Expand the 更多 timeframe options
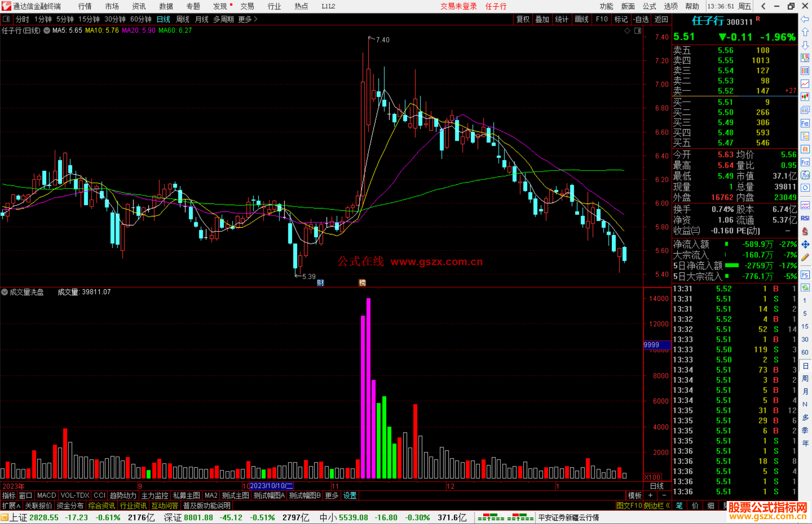The image size is (812, 524). pyautogui.click(x=247, y=19)
